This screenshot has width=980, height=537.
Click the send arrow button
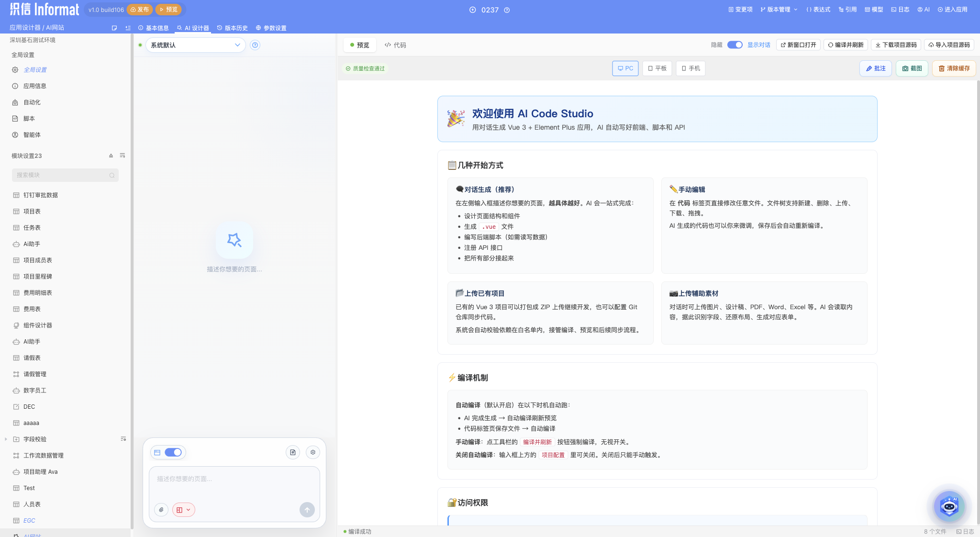(x=307, y=510)
